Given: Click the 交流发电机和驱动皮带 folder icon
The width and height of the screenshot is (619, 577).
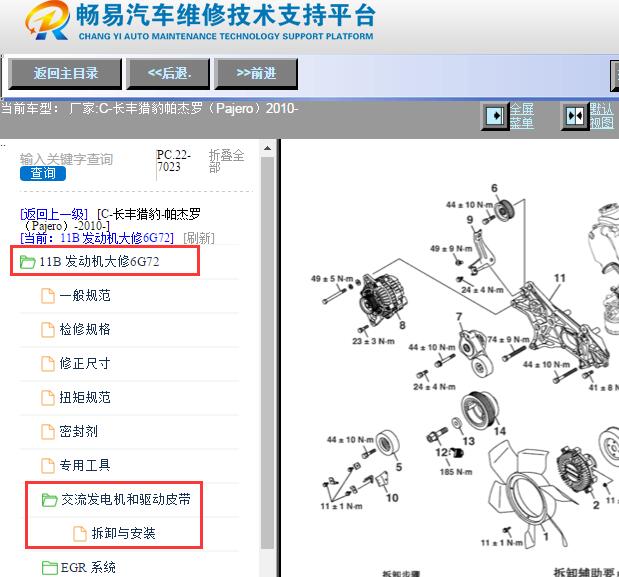Looking at the screenshot, I should 50,500.
